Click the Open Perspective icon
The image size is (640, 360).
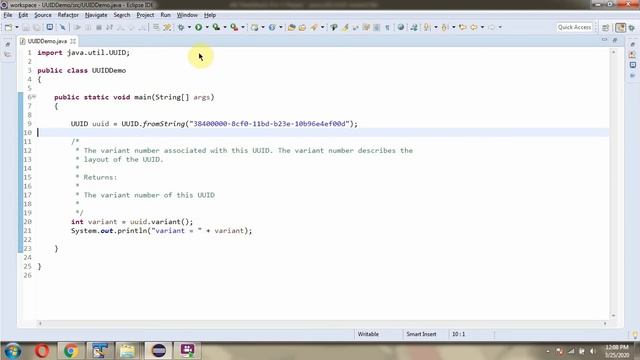(x=606, y=27)
